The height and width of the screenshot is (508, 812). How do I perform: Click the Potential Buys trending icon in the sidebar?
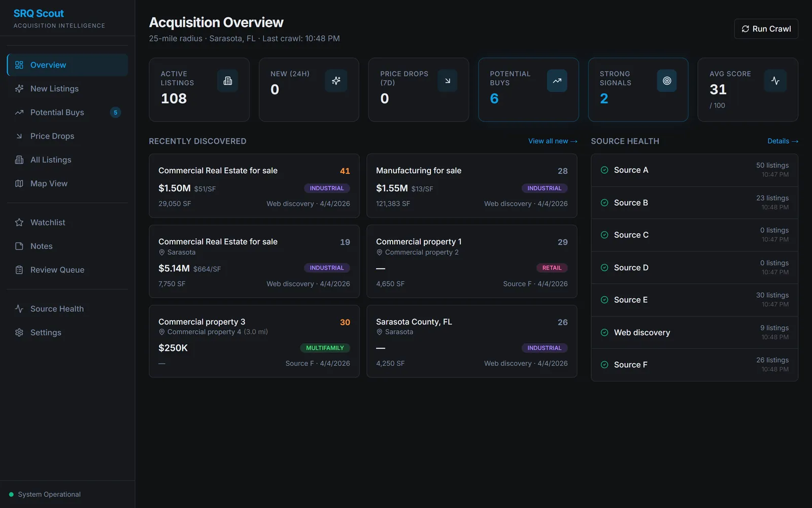[19, 112]
